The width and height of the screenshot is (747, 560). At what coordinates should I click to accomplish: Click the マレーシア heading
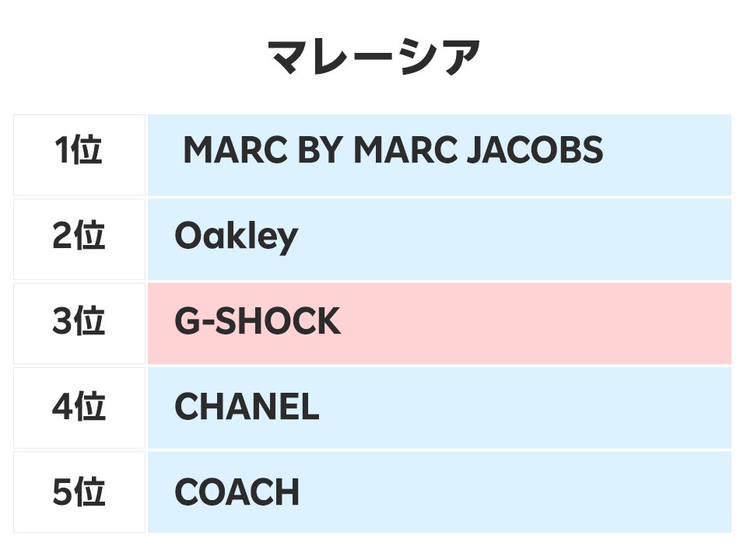tap(373, 57)
